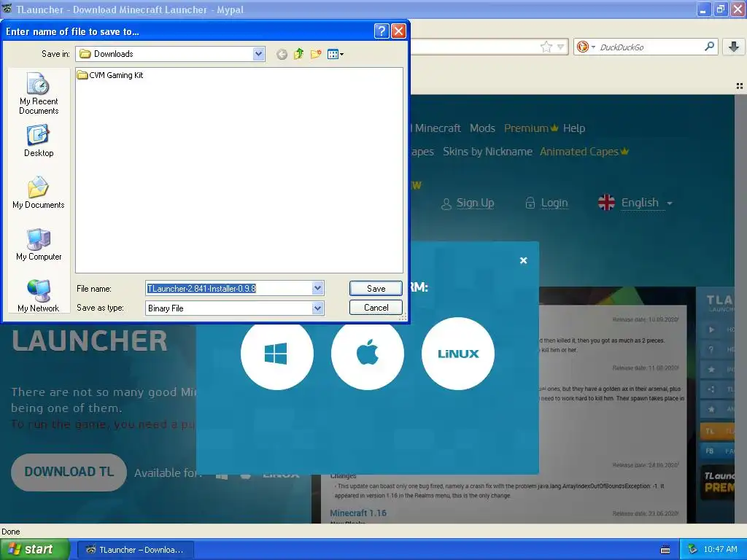
Task: Go back to last folder visited
Action: 282,54
